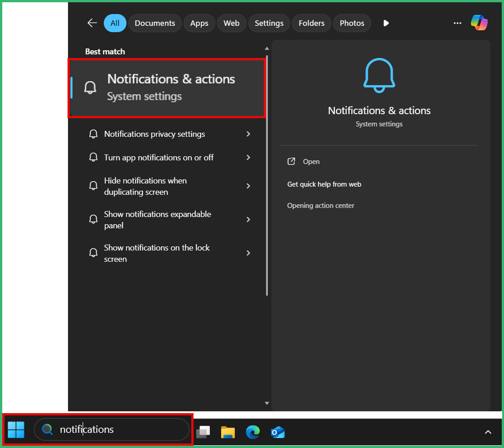The image size is (504, 448).
Task: Open the Opening action center help link
Action: 320,206
